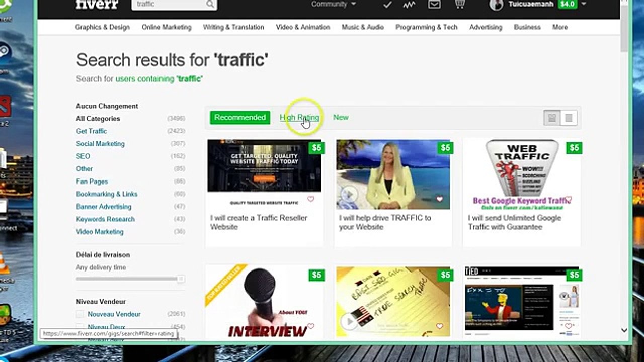Filter by Social Marketing category
Screen dimensions: 644x362
[100, 144]
